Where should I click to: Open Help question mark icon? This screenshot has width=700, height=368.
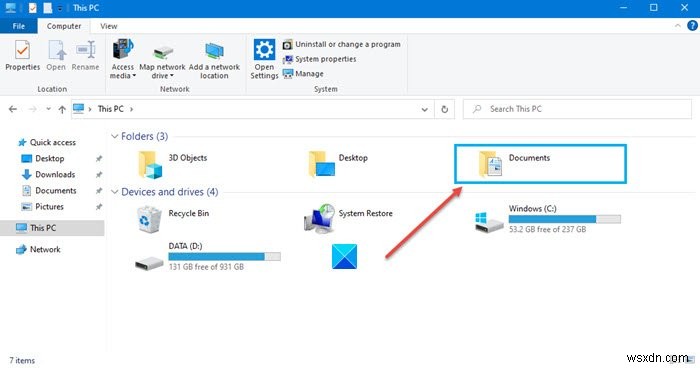coord(692,26)
